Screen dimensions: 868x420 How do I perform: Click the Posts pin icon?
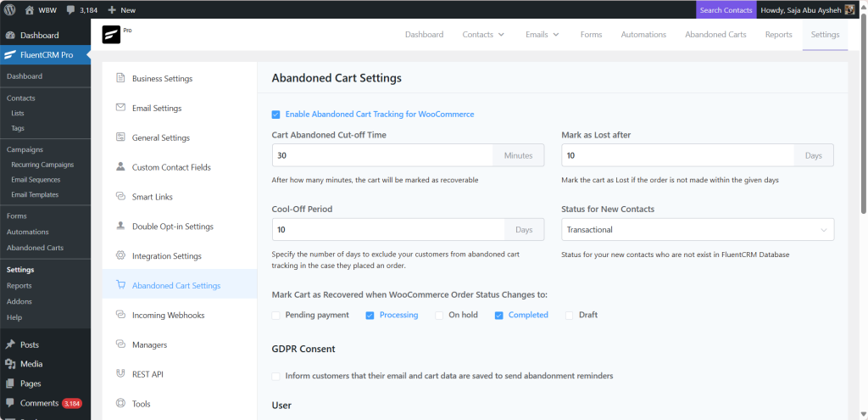point(10,344)
